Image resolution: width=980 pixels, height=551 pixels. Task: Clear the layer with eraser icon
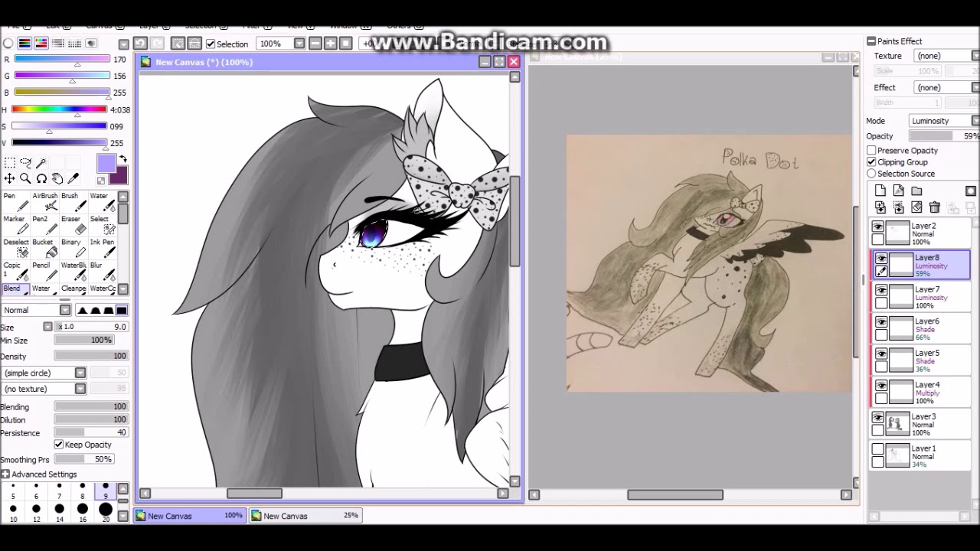point(916,207)
